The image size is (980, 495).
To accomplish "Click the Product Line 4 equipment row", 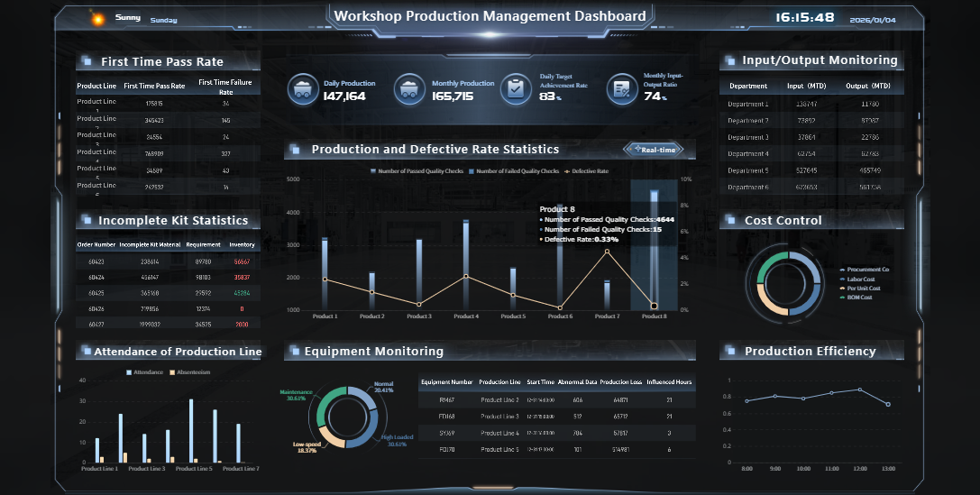I will point(557,433).
